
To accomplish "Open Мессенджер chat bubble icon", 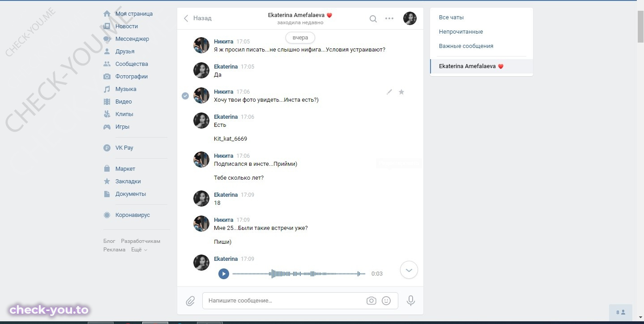I will 107,39.
